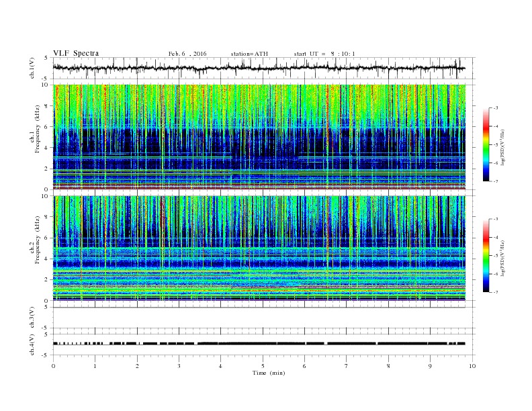Click the ch.1 PSD color scale bar

coord(486,145)
